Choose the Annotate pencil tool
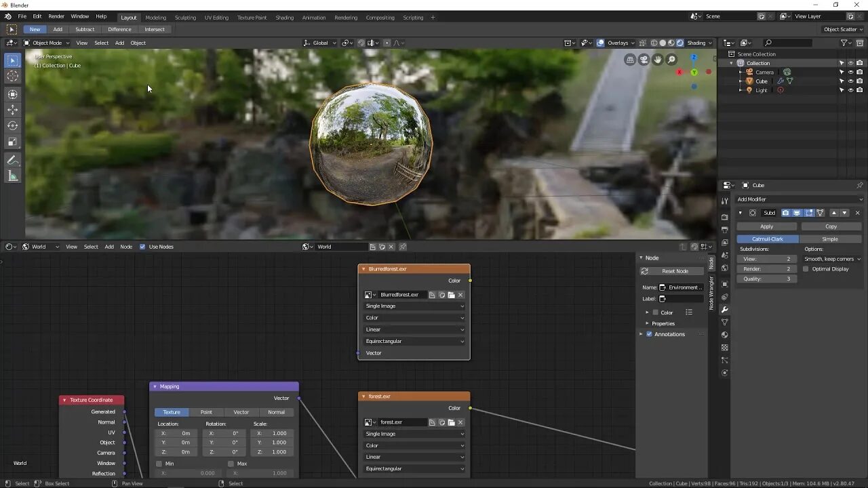This screenshot has width=868, height=488. pos(13,160)
